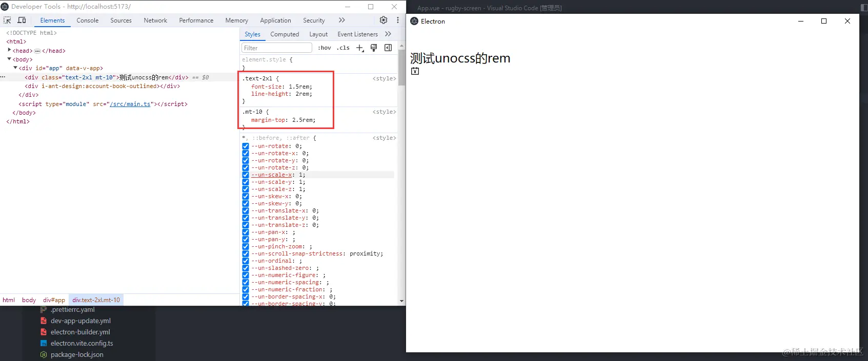Select the i-ant-design:account-book-outlined div node

(x=103, y=86)
